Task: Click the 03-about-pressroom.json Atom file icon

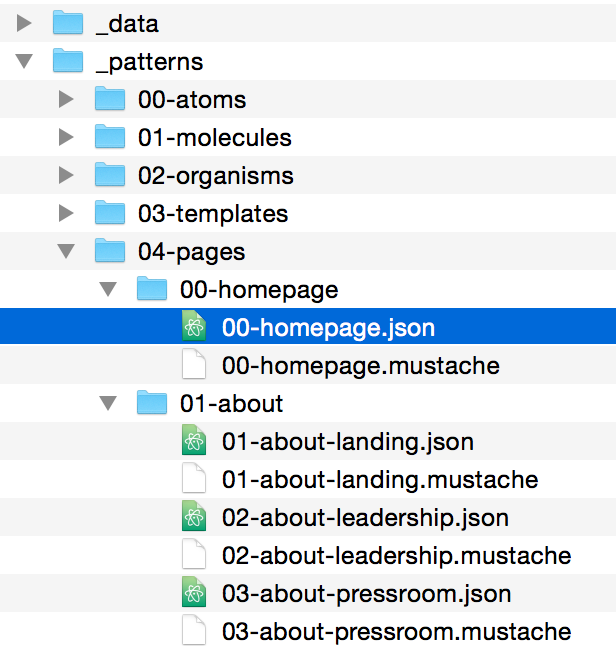Action: point(194,592)
